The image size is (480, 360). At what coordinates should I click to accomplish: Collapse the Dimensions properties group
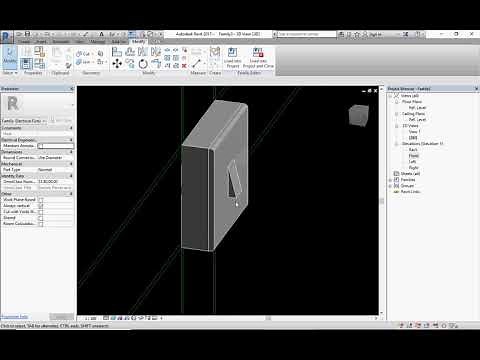[x=71, y=152]
